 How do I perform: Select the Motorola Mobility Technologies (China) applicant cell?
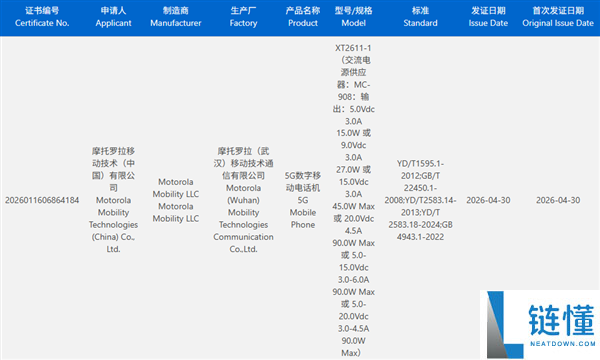pyautogui.click(x=113, y=200)
